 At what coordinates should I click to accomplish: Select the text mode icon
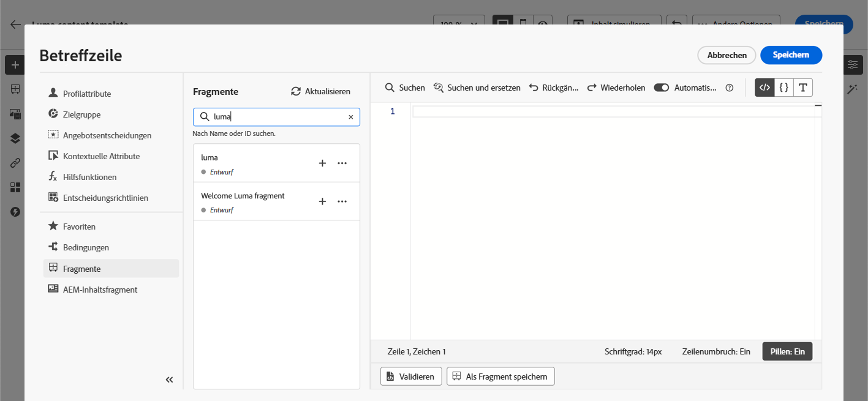[x=802, y=88]
